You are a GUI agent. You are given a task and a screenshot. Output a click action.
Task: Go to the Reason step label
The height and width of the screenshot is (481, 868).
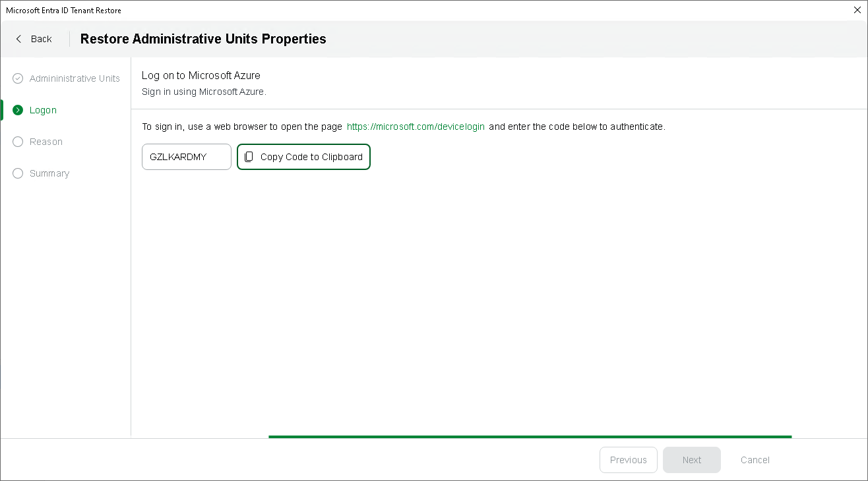[x=46, y=142]
